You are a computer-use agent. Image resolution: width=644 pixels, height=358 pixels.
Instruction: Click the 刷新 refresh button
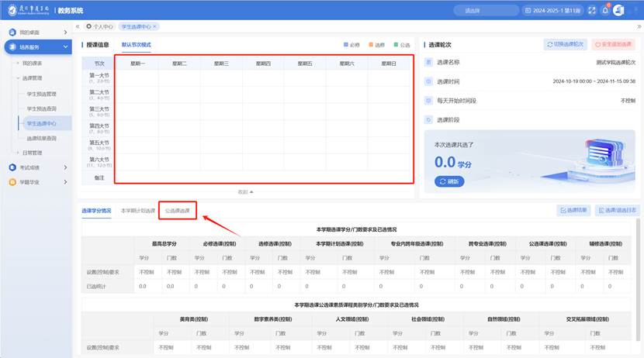point(450,181)
